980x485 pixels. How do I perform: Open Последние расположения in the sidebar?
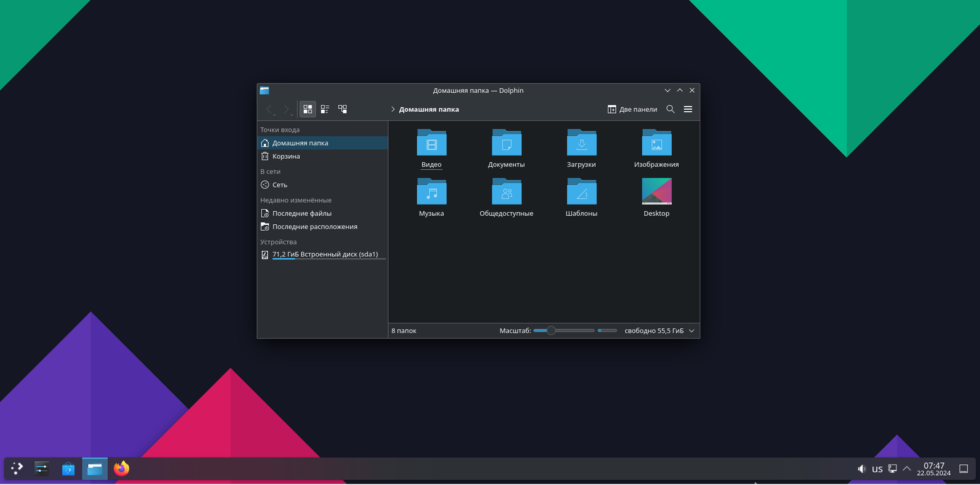[323, 227]
